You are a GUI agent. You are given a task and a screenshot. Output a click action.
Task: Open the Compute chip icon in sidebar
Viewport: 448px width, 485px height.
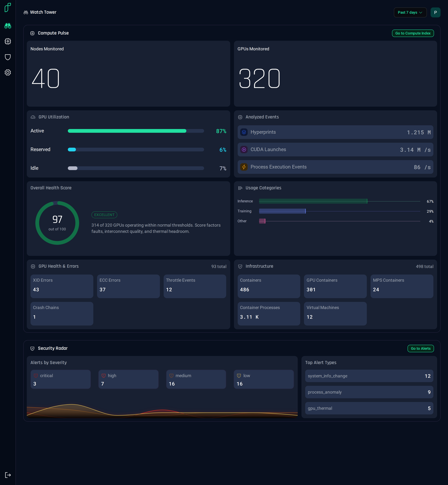point(8,41)
